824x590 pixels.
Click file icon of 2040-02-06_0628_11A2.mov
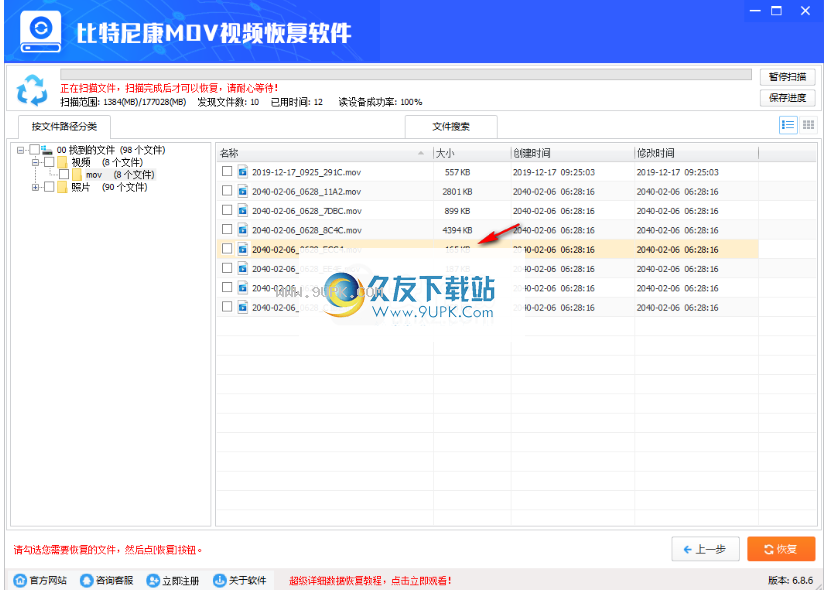242,191
